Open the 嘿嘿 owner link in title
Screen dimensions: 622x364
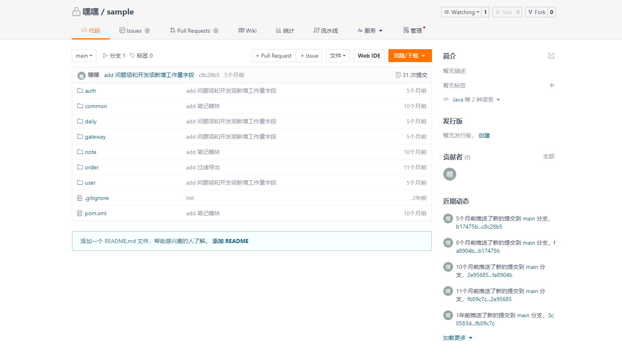(x=91, y=12)
